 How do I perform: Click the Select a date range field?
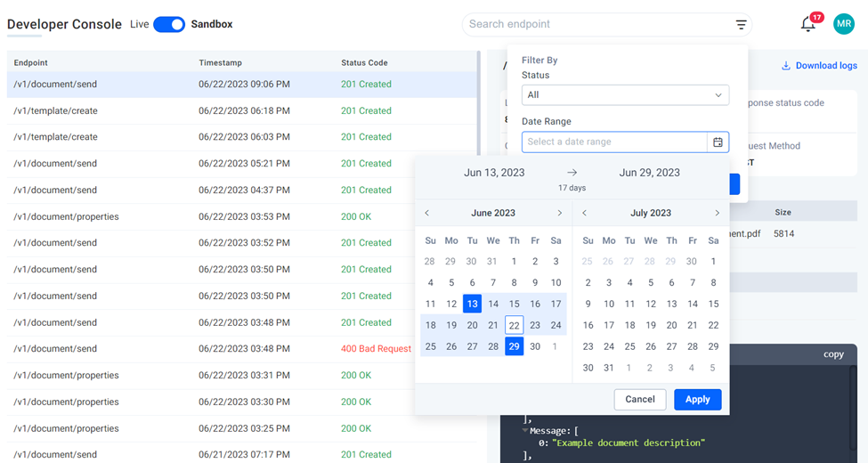point(614,142)
